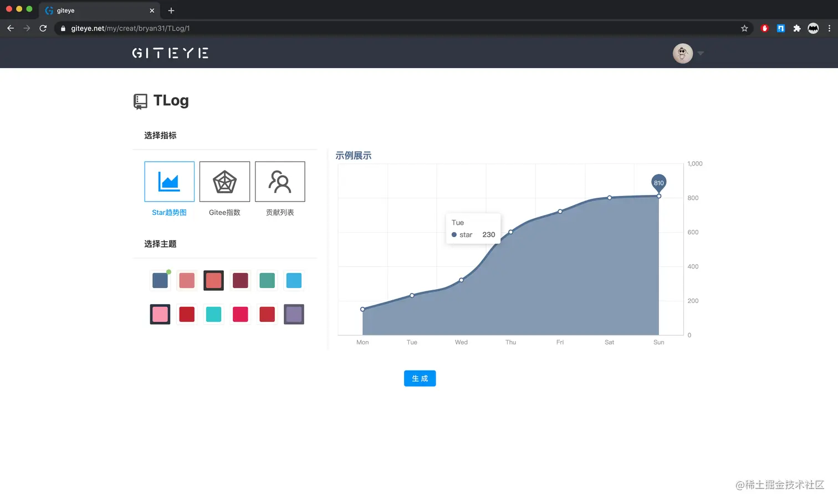Reload the page

(x=43, y=28)
